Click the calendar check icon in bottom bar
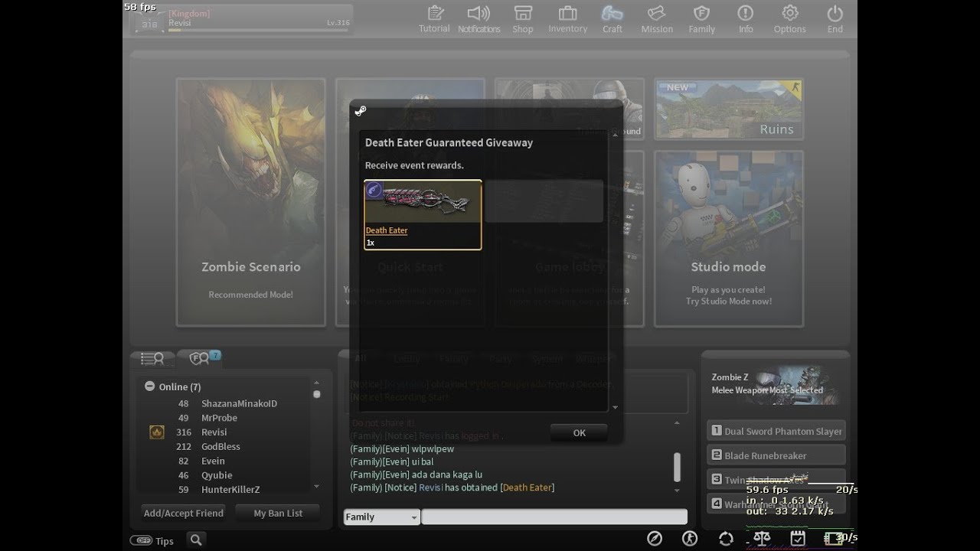 798,539
